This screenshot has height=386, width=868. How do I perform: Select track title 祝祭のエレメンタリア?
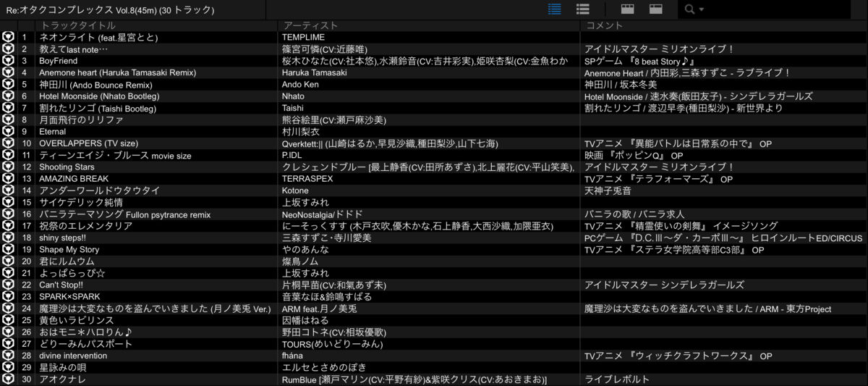click(x=85, y=226)
